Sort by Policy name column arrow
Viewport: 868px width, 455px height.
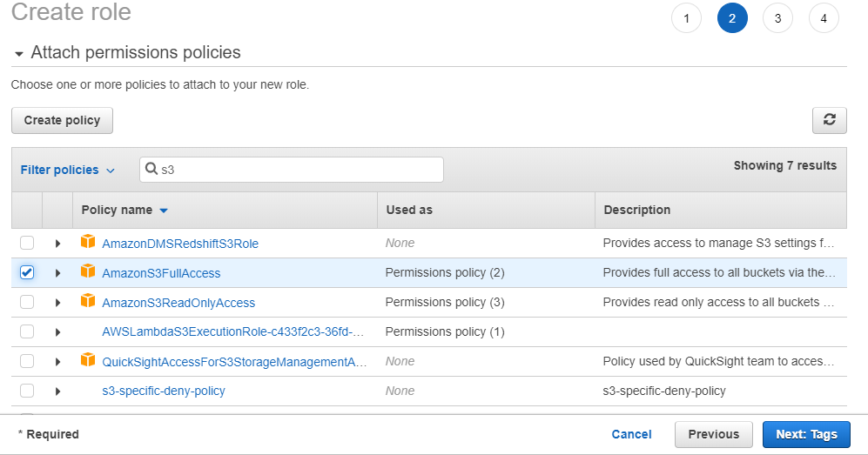164,211
